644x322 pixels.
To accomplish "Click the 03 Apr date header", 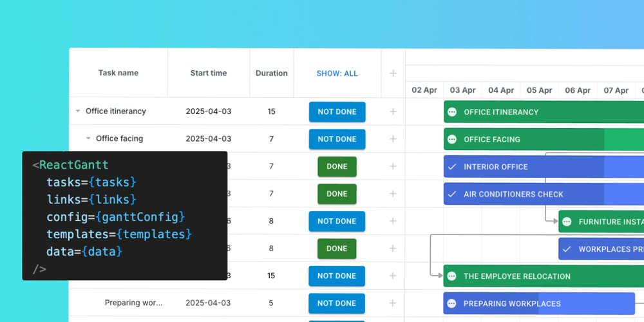I will pyautogui.click(x=463, y=90).
